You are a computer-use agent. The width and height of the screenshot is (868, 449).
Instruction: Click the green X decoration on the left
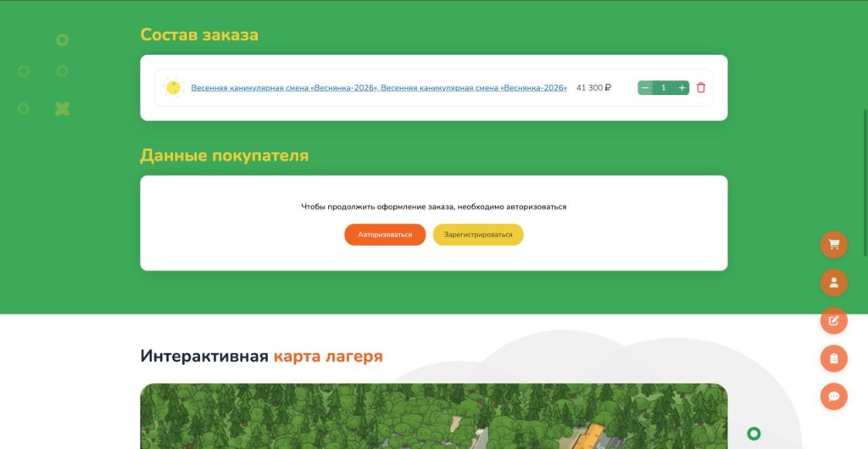coord(62,108)
